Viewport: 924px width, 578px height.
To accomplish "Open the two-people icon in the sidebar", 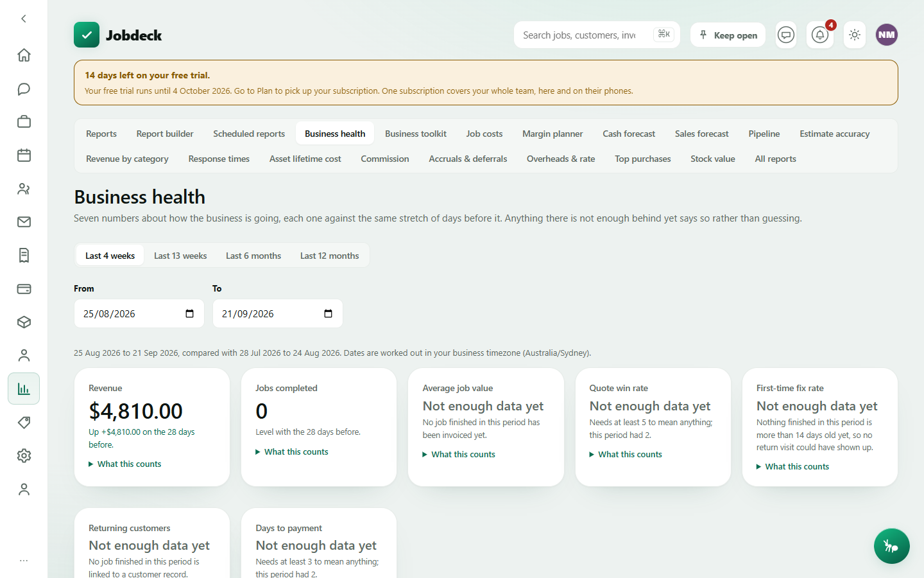I will tap(24, 189).
